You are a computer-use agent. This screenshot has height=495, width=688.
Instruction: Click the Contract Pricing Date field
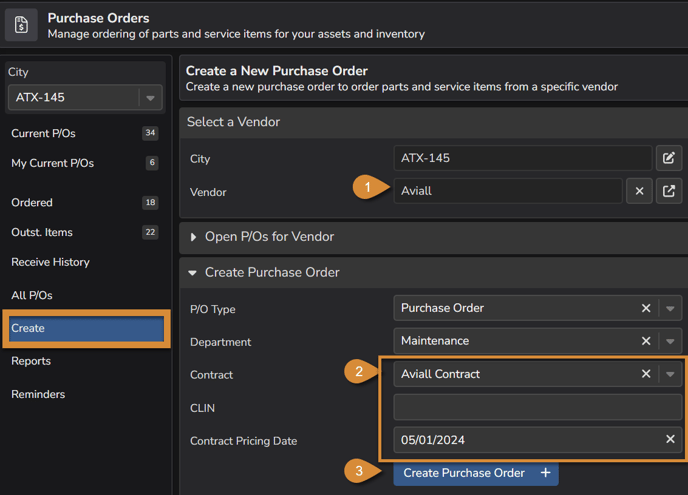(538, 440)
